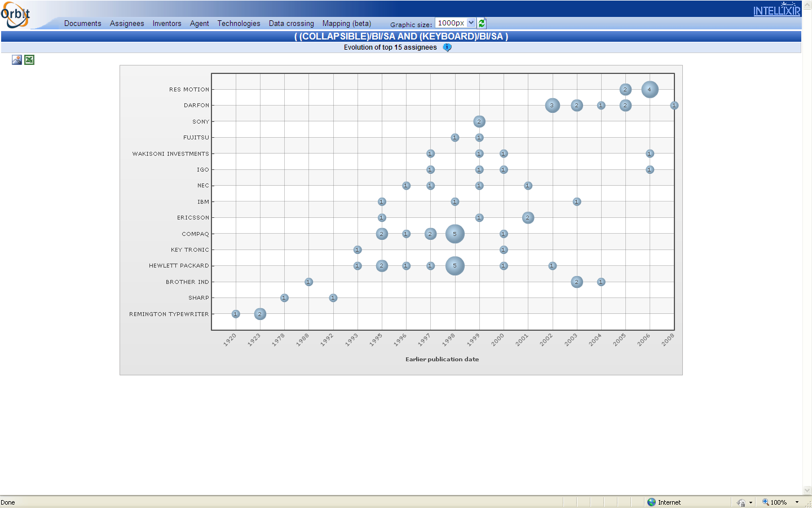This screenshot has height=508, width=812.
Task: Select KEY TRONIC 1993 bubble
Action: (358, 249)
